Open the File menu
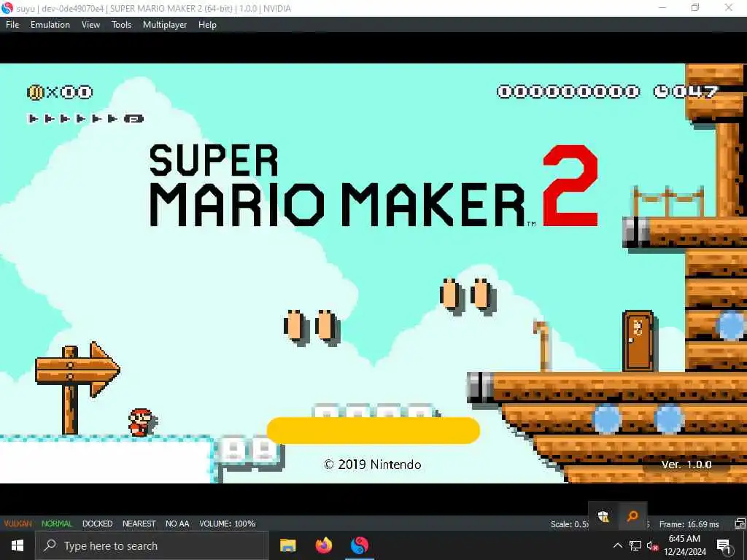 tap(12, 25)
